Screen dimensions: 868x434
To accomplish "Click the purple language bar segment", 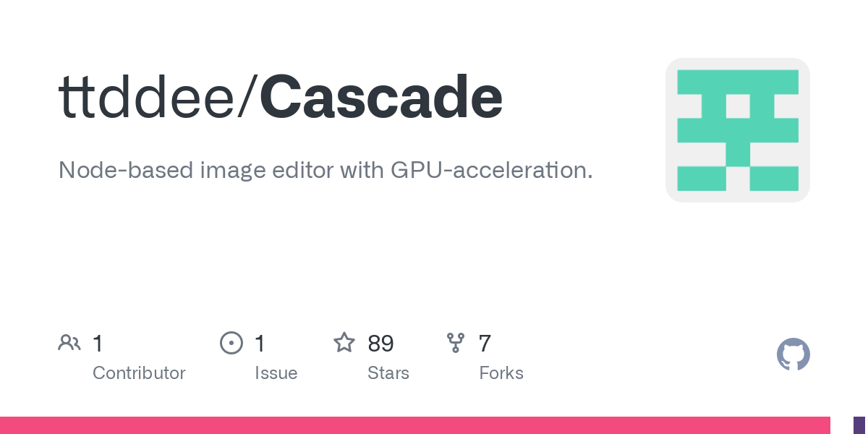I will coord(860,425).
